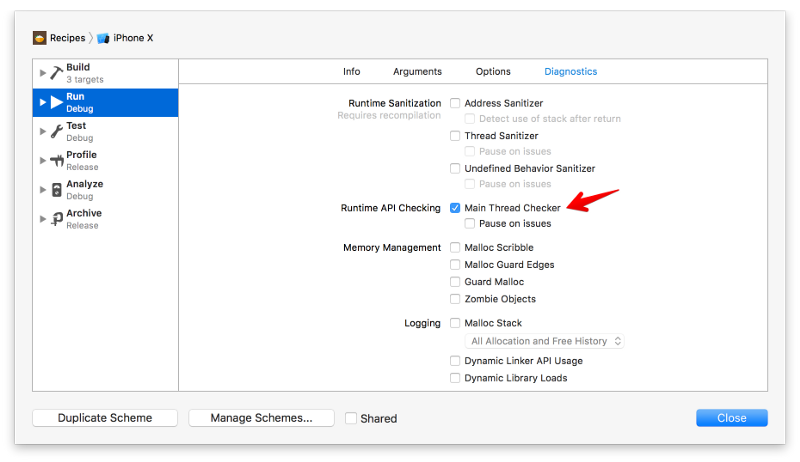
Task: Click the Analyze action icon
Action: point(57,190)
